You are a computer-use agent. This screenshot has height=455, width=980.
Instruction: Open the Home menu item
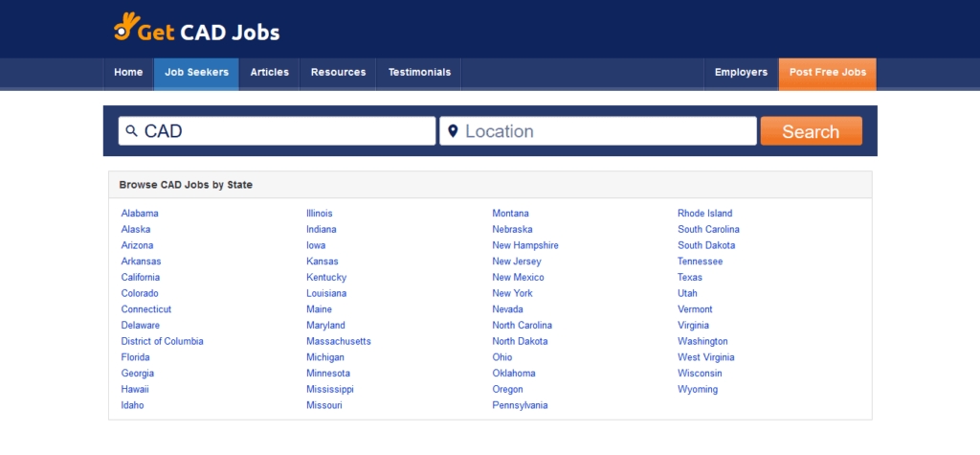pyautogui.click(x=128, y=73)
